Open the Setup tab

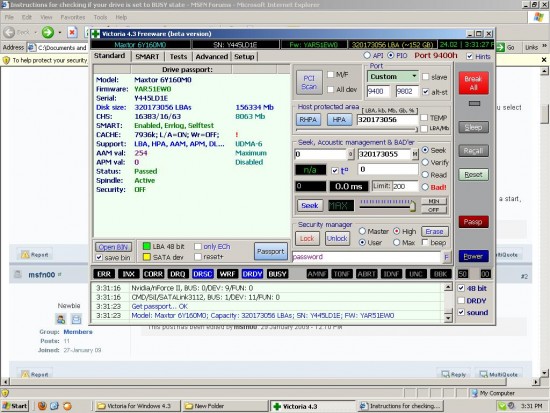click(x=244, y=56)
